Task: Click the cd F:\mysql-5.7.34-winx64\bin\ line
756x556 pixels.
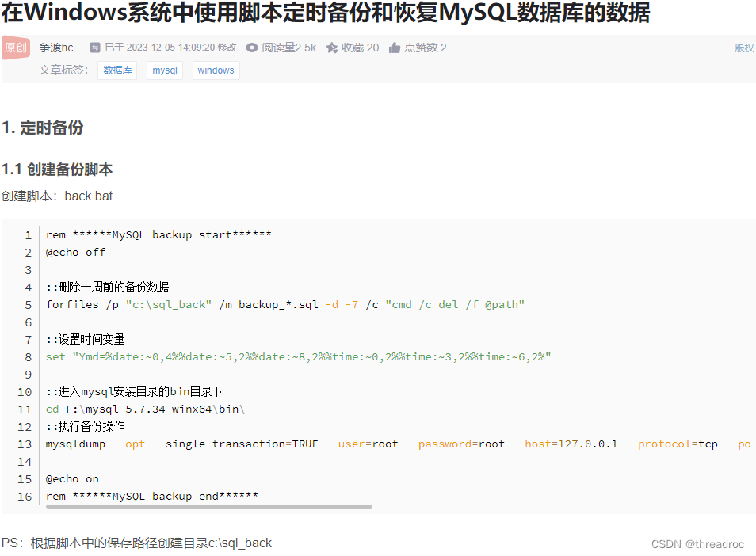Action: pos(145,409)
